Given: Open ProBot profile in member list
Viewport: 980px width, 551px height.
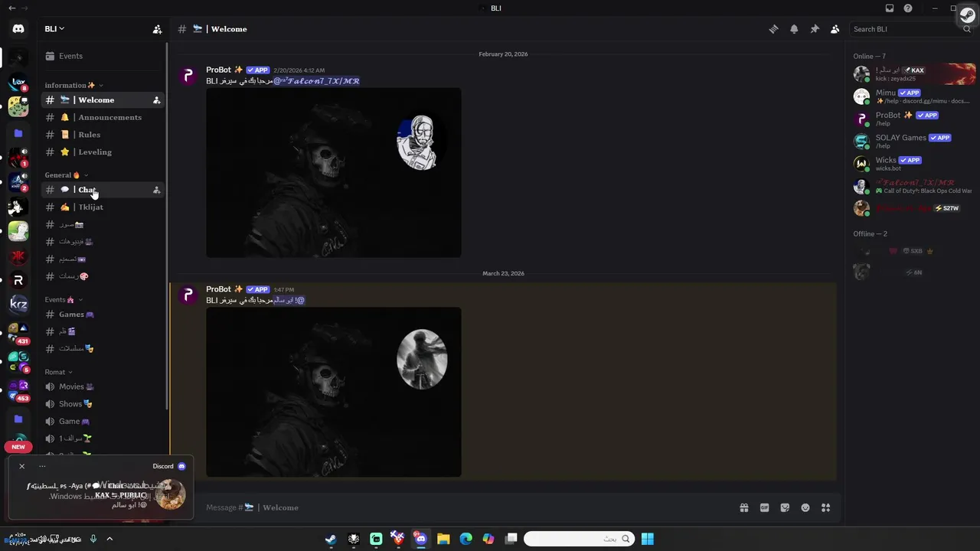Looking at the screenshot, I should point(914,119).
